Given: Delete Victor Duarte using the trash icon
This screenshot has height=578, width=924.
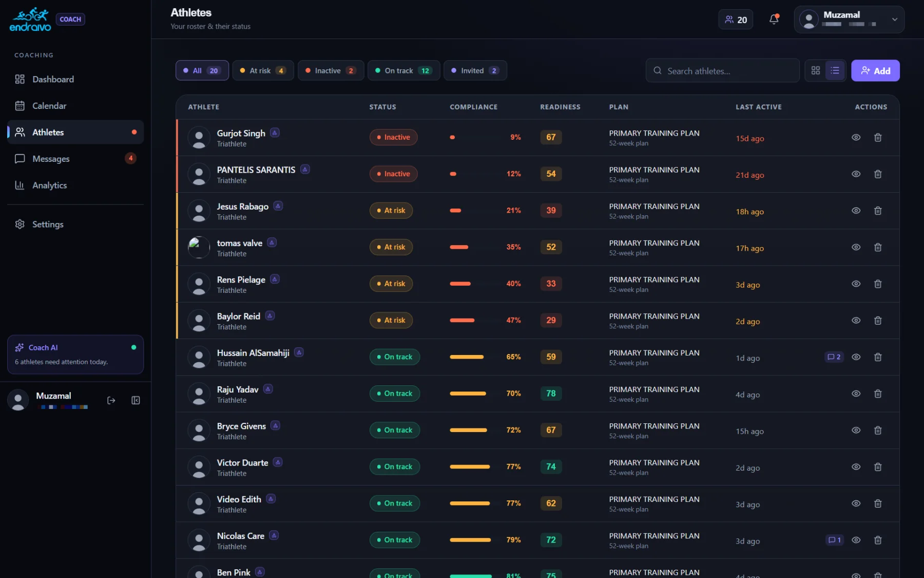Looking at the screenshot, I should tap(878, 467).
